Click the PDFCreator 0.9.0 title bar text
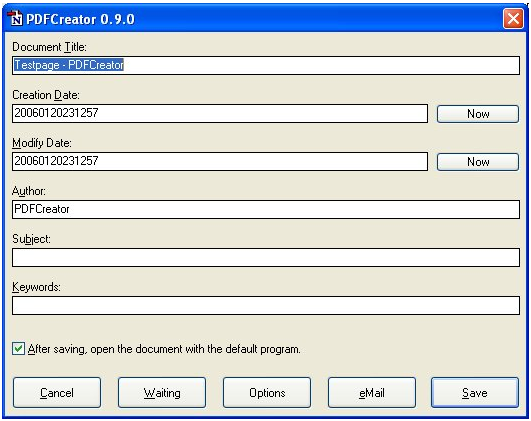Screen dimensions: 531x421 click(x=80, y=19)
